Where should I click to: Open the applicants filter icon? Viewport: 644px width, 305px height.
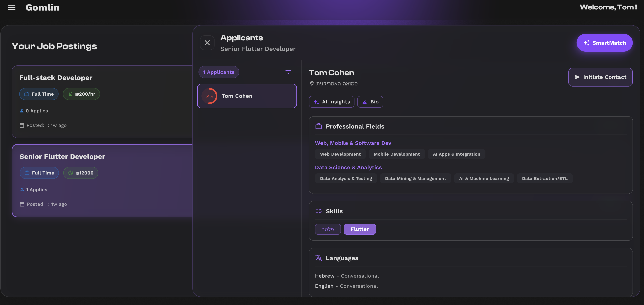[x=288, y=72]
